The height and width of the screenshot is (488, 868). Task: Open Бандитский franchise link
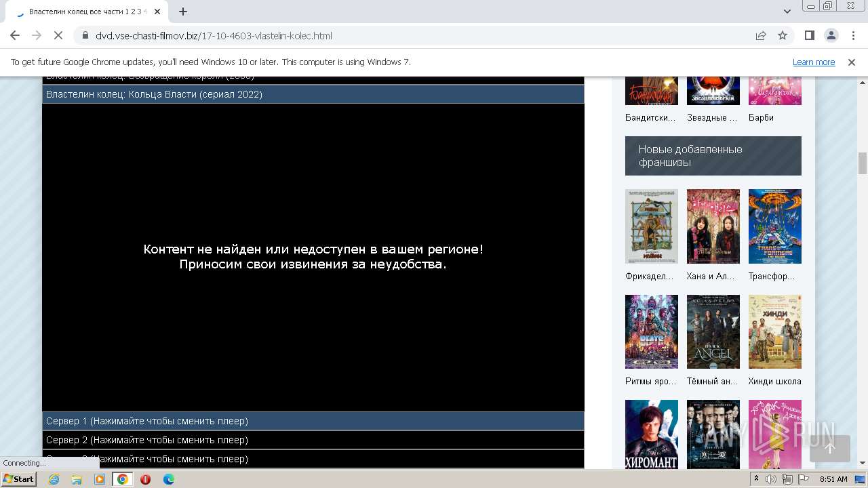(x=650, y=117)
